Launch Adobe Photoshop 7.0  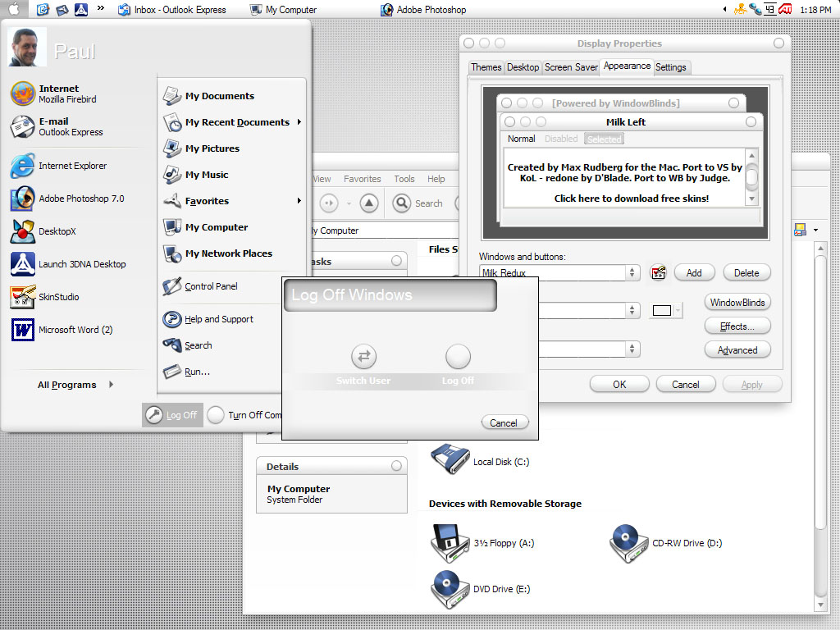[67, 199]
